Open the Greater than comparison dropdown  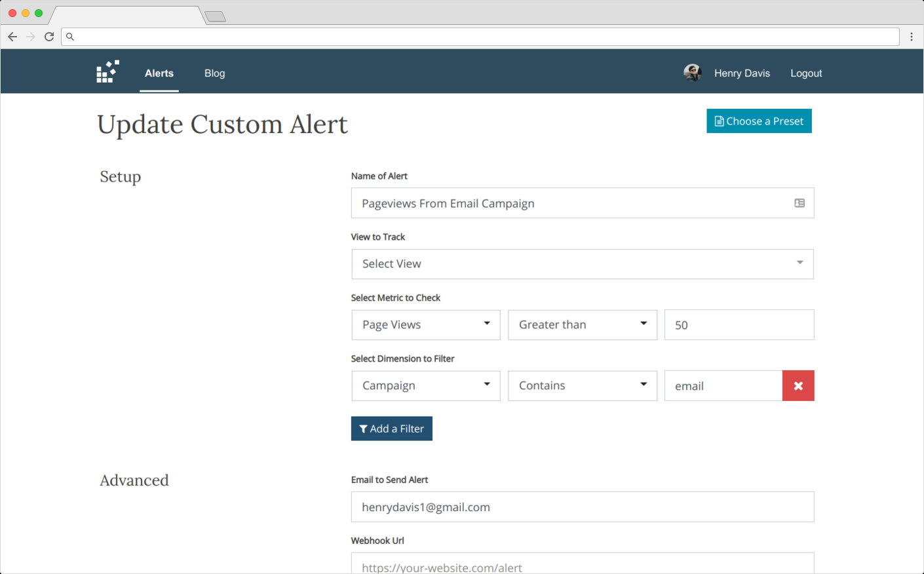point(583,325)
